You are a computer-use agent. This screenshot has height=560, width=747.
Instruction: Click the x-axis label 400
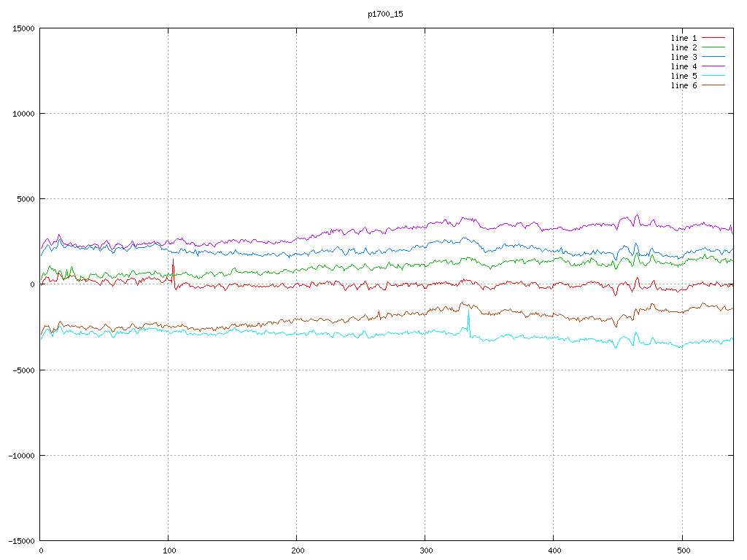[x=554, y=551]
